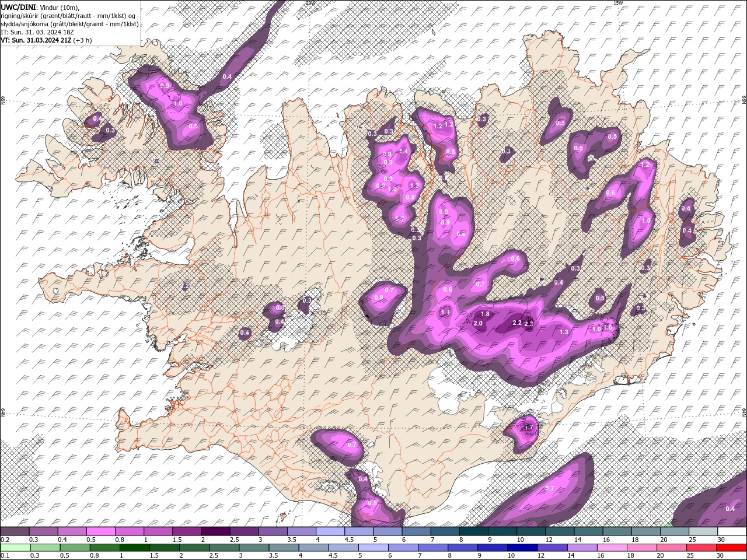Select the 1.8 snowfall value on the map
The width and height of the screenshot is (747, 560).
point(485,314)
